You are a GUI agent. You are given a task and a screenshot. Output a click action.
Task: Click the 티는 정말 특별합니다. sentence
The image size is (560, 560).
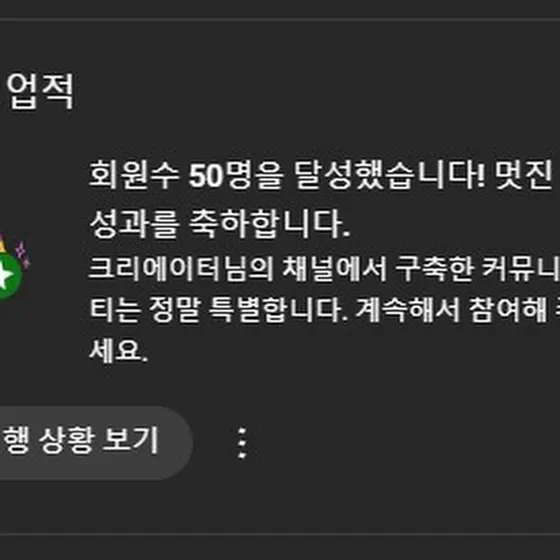click(219, 310)
